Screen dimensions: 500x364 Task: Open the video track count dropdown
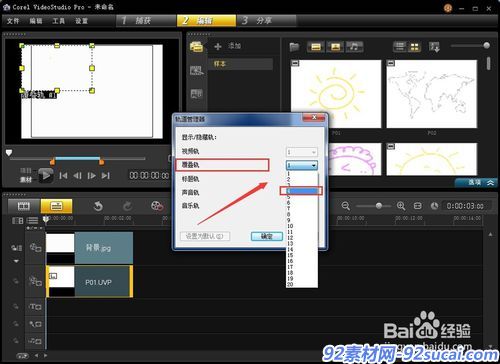point(302,152)
